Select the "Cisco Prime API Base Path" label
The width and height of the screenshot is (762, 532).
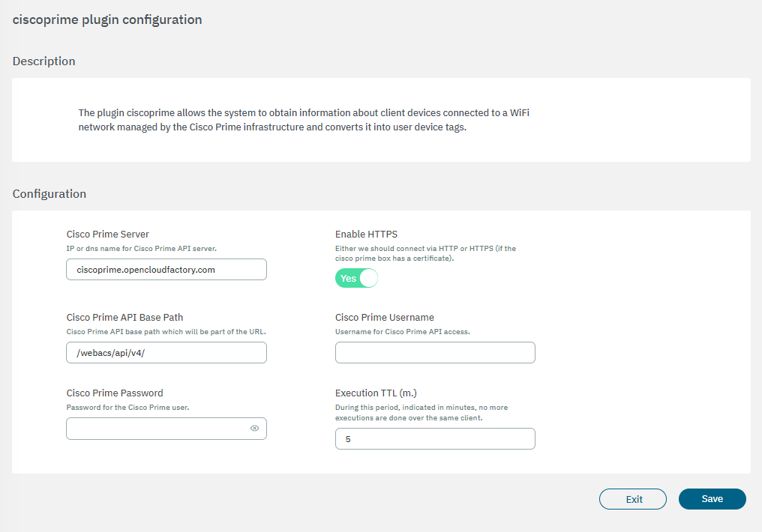(x=124, y=318)
